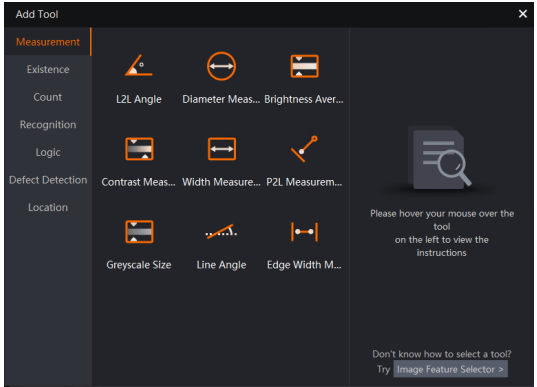This screenshot has width=537, height=387.
Task: Click the 'P2L Measurem...' label
Action: [304, 182]
